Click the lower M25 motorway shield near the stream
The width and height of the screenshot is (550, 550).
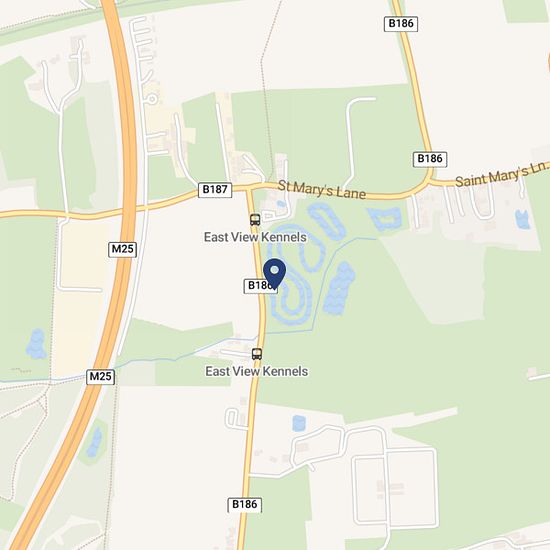tap(101, 377)
